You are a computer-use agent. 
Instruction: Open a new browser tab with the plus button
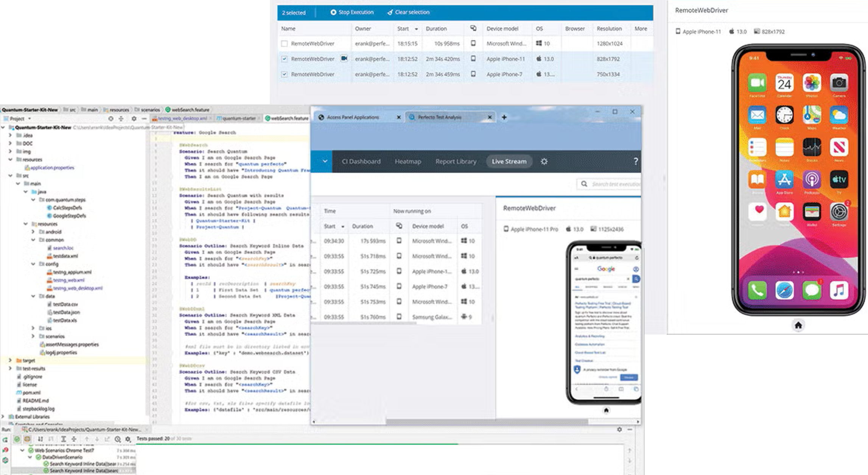point(504,117)
